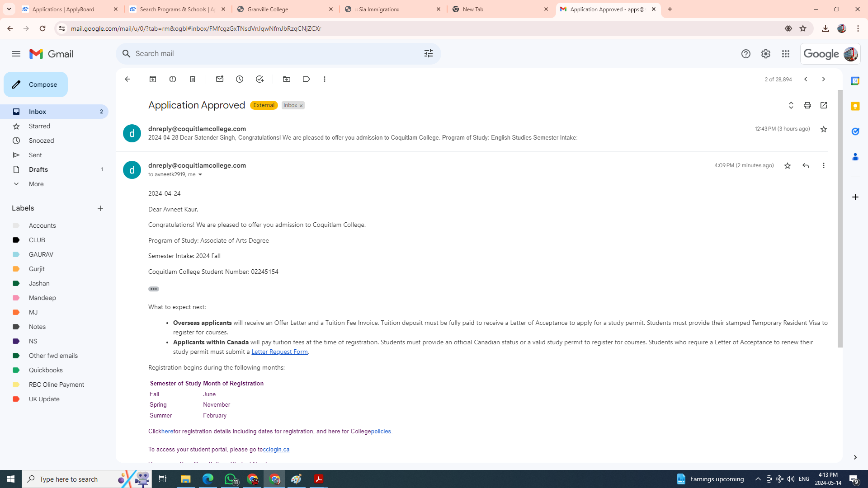Viewport: 868px width, 488px height.
Task: Create new label plus button
Action: [x=100, y=208]
